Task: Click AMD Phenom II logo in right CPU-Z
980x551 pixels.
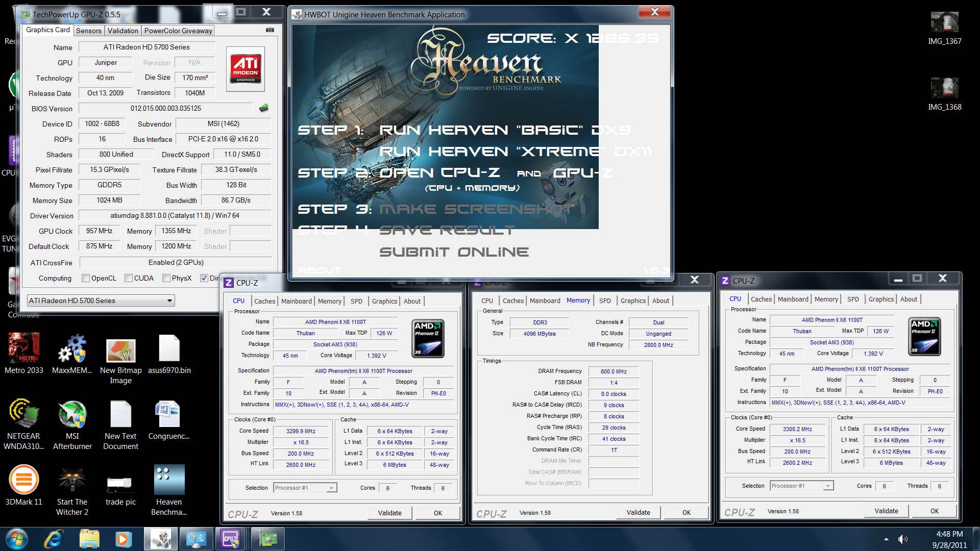Action: [924, 336]
